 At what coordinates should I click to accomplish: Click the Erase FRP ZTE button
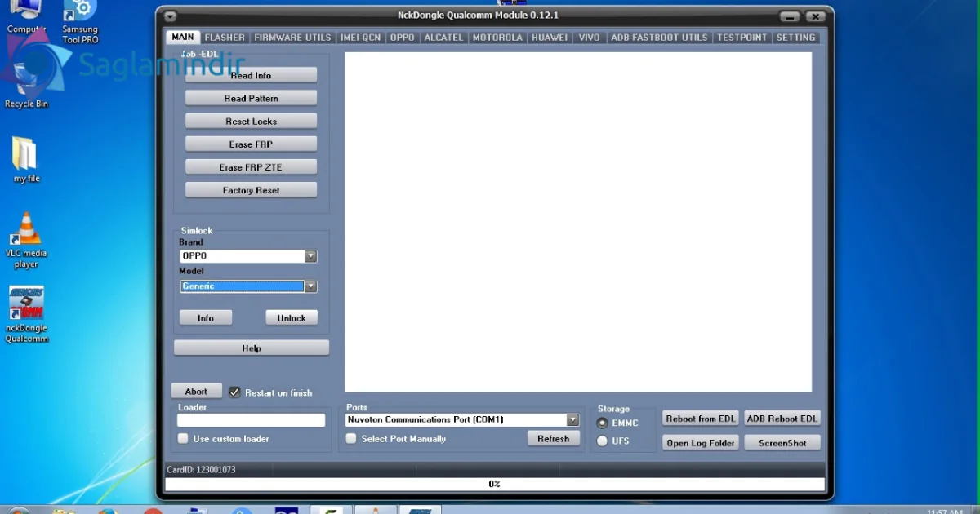251,166
